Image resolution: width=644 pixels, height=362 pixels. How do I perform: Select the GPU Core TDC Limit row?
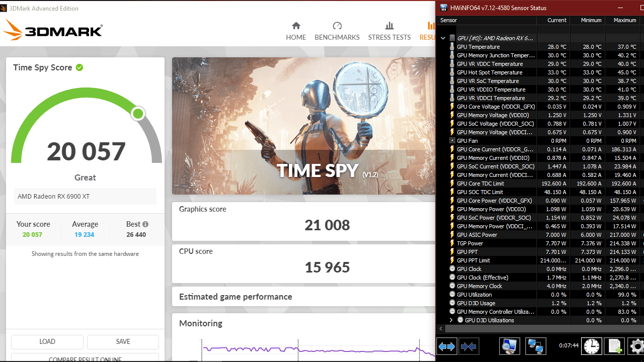click(x=540, y=184)
